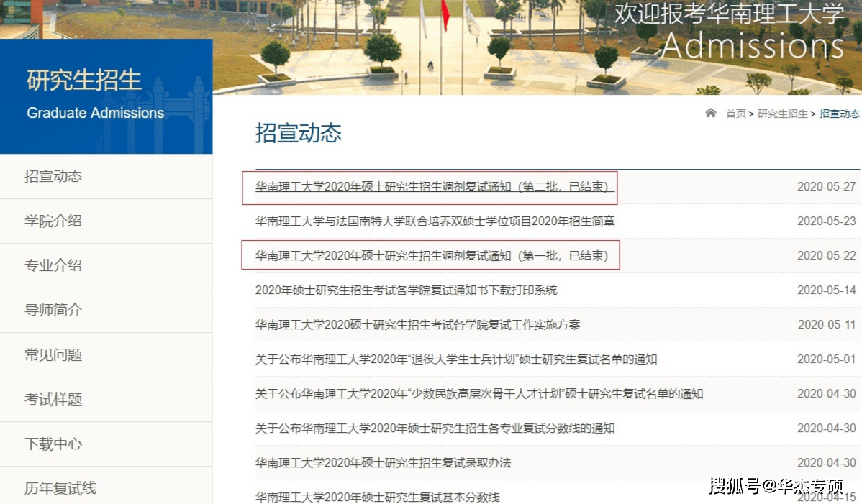This screenshot has width=862, height=504.
Task: Open 各学院复试工作实施方案 article
Action: point(417,325)
